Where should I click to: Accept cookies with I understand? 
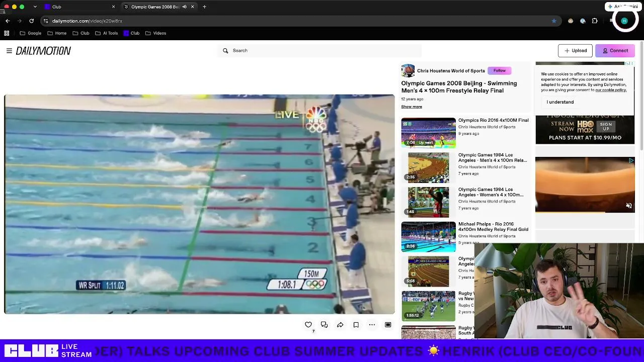(560, 102)
